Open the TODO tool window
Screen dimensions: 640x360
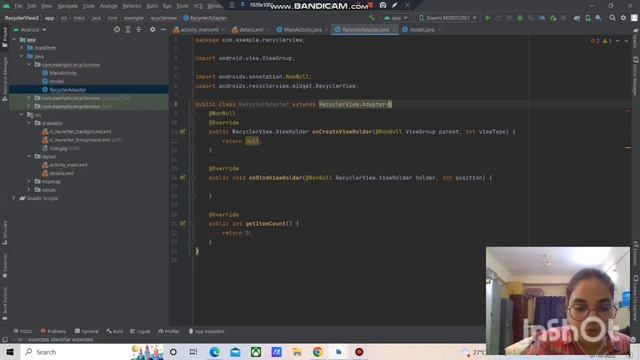point(23,331)
